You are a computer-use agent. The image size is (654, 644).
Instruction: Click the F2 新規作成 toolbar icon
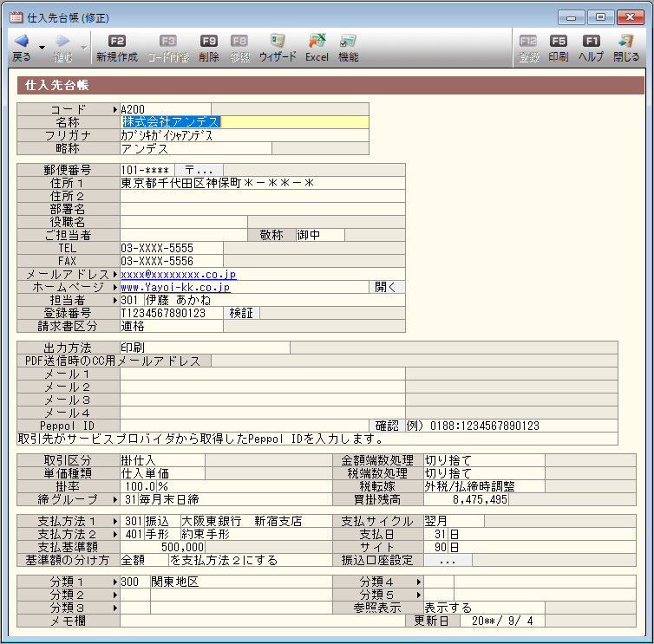(x=117, y=41)
